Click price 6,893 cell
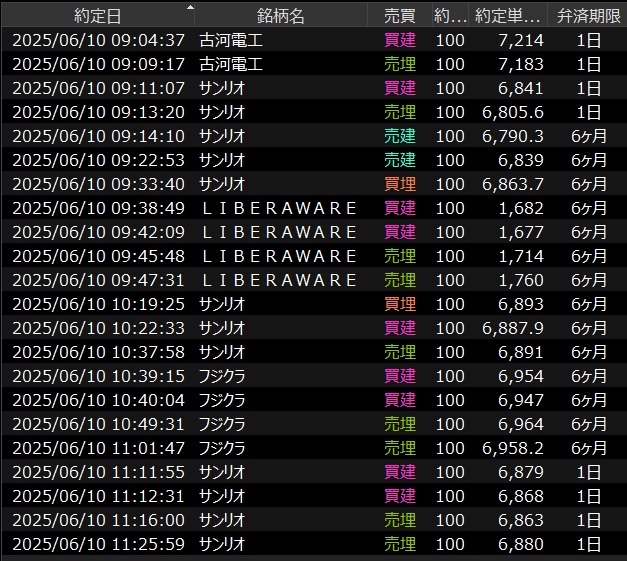The image size is (627, 561). point(521,304)
